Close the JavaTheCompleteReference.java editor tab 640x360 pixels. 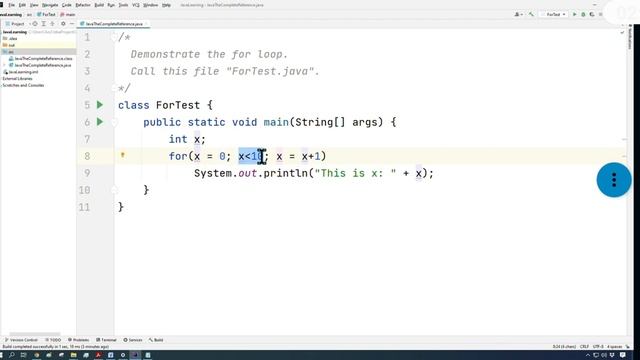[x=147, y=24]
